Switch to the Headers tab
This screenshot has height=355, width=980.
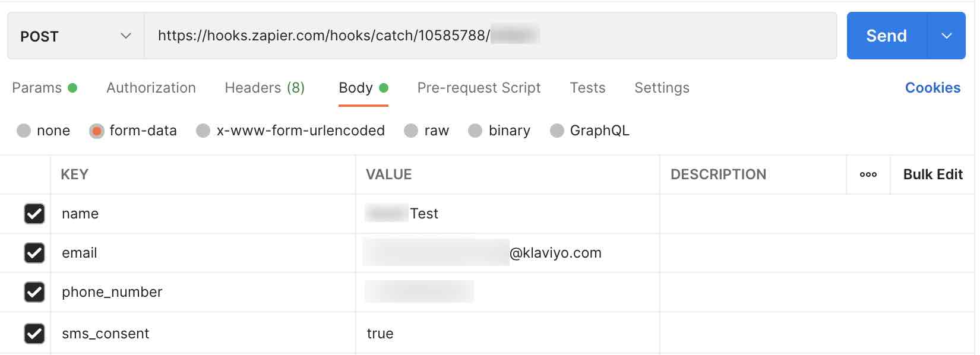point(264,87)
